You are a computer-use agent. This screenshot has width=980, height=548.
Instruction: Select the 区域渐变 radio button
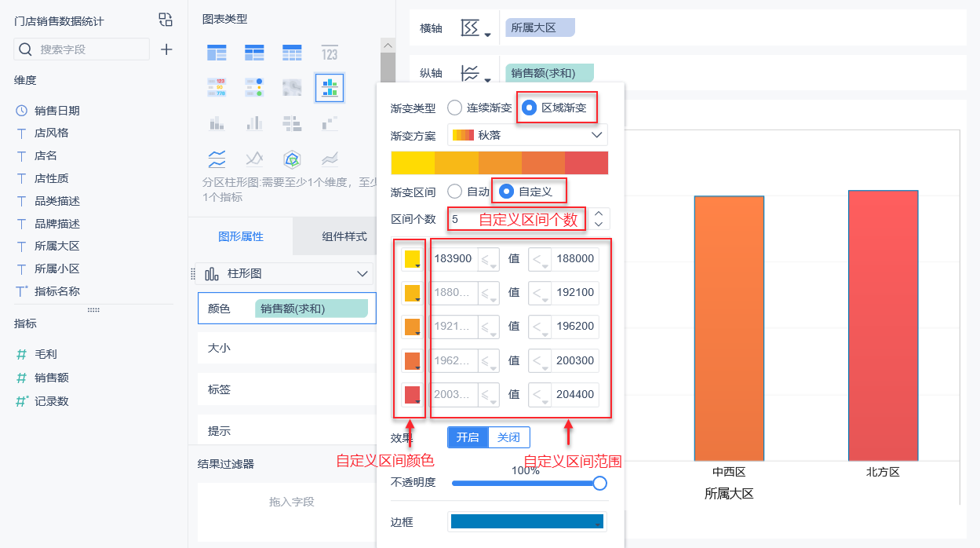(x=530, y=108)
